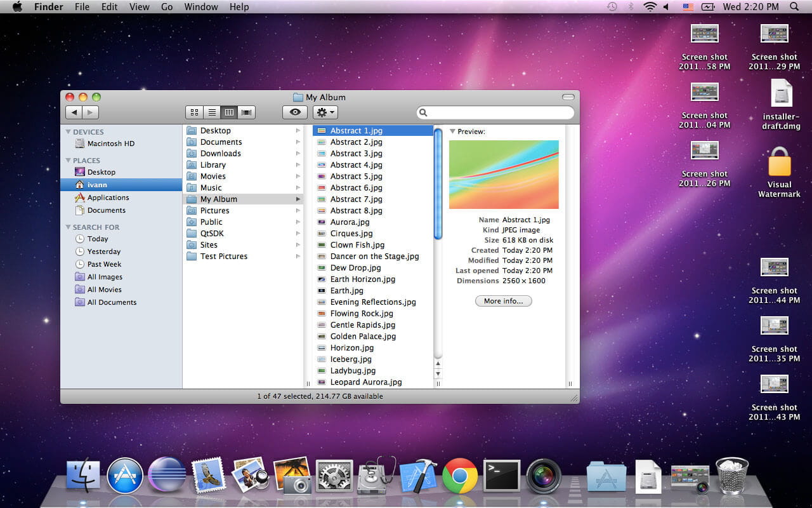Click the Wi-Fi status icon
Screen dimensions: 812x508
(x=650, y=7)
